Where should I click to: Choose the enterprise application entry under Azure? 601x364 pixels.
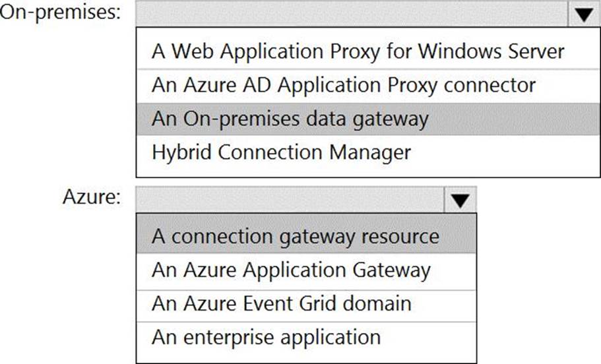click(266, 337)
